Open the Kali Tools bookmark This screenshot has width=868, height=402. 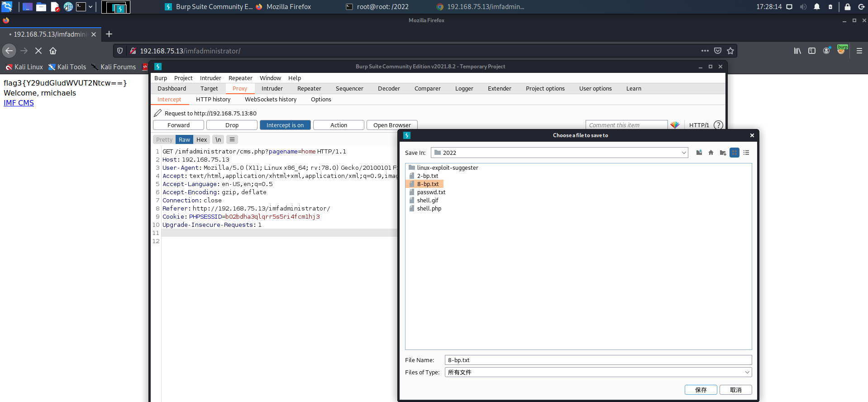tap(67, 67)
